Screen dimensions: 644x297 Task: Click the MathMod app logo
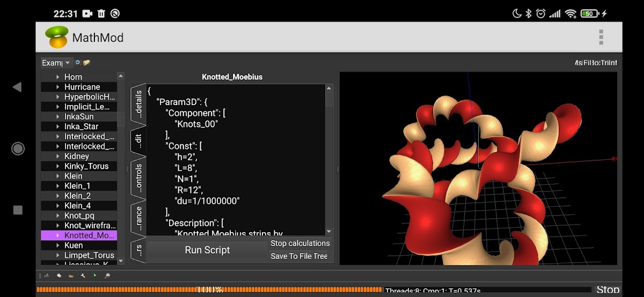point(57,38)
